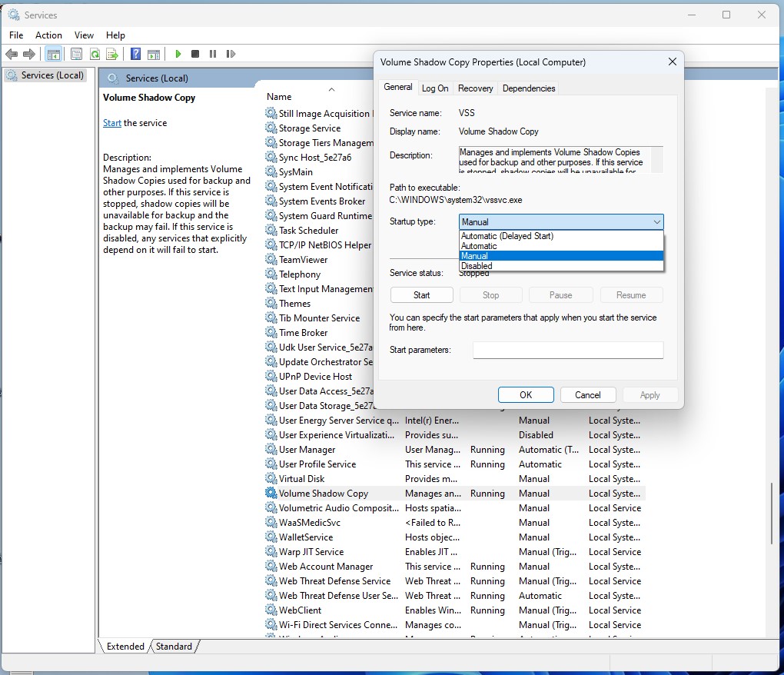Click gear icon beside Virtual Disk service

(271, 478)
